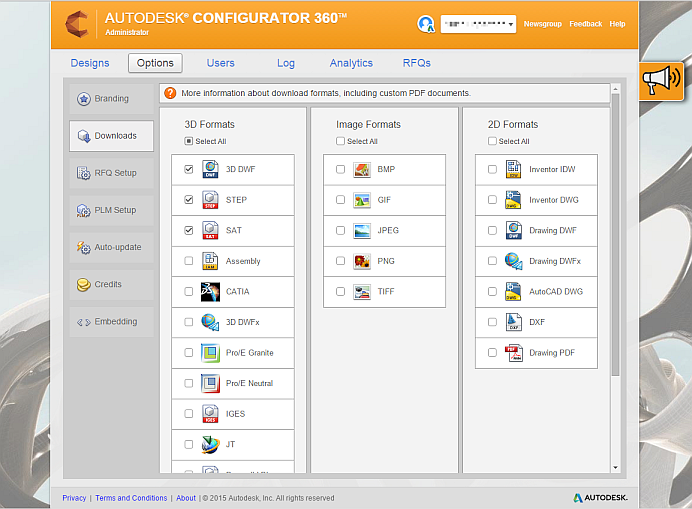Click the JT format icon
692x509 pixels.
pyautogui.click(x=211, y=444)
